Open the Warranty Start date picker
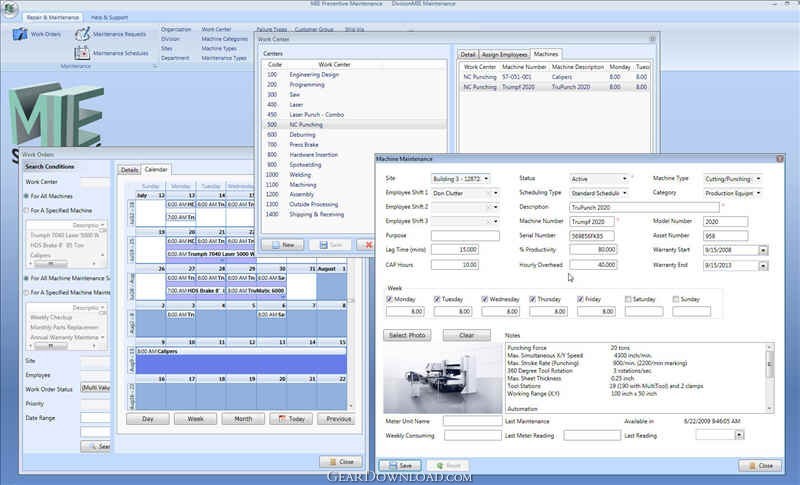This screenshot has height=485, width=800. pos(763,250)
